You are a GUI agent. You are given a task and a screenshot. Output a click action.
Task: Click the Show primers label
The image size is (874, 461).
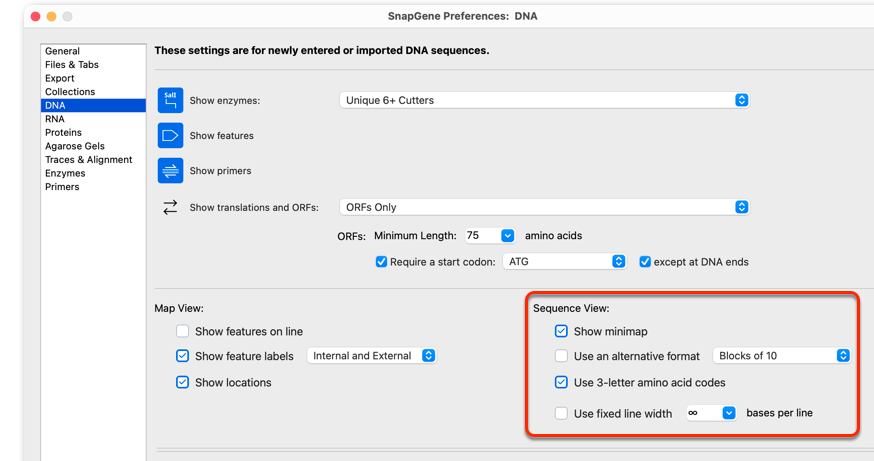click(220, 171)
